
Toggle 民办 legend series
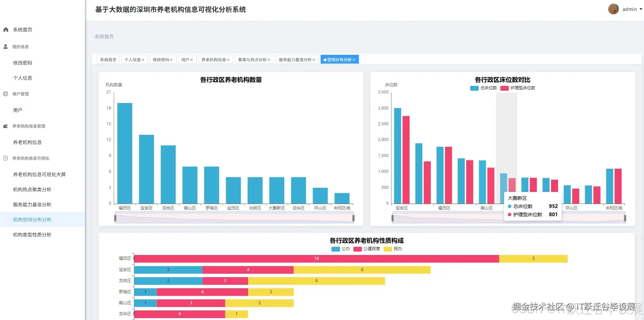click(393, 249)
